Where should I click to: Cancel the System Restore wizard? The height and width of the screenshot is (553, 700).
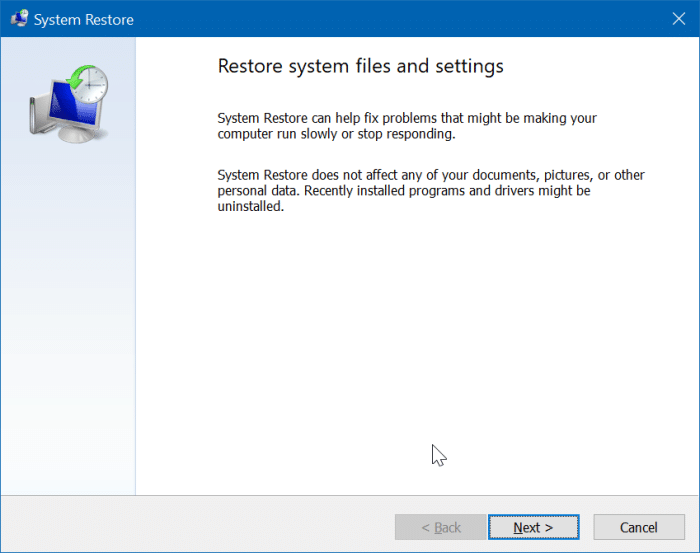click(x=639, y=527)
